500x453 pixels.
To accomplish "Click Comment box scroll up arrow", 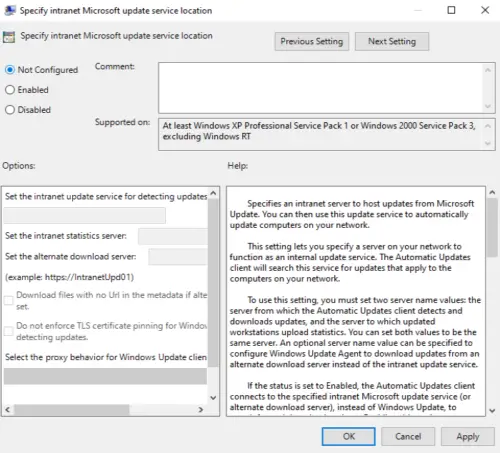I will (488, 70).
